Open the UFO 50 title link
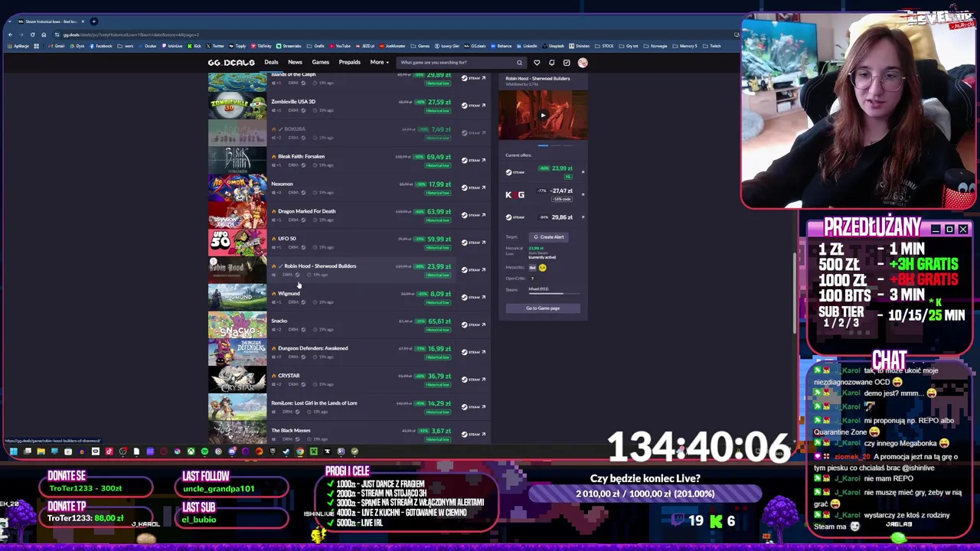 point(286,239)
